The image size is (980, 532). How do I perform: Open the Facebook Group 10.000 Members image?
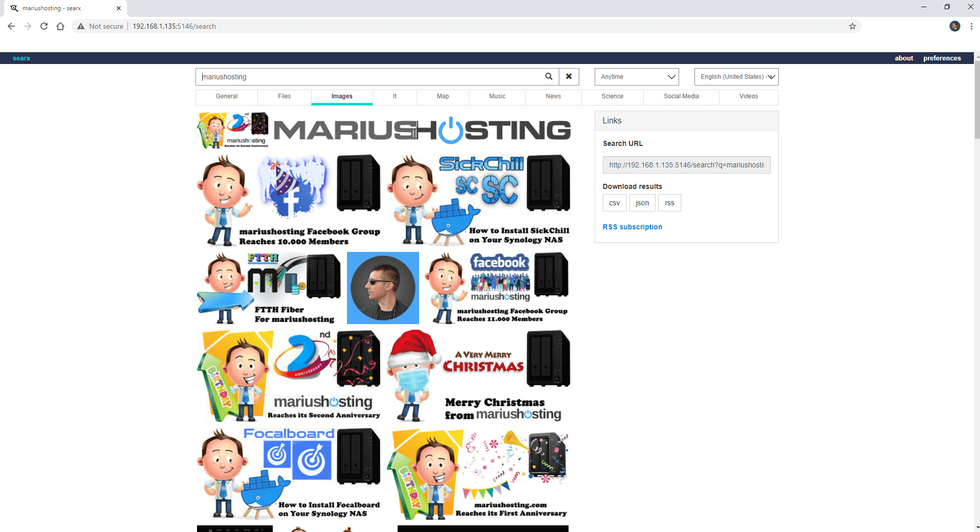pos(290,201)
